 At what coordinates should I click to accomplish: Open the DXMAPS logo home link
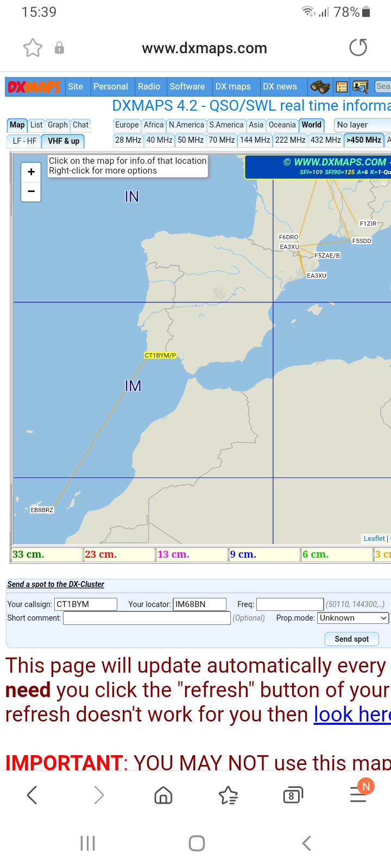point(34,87)
